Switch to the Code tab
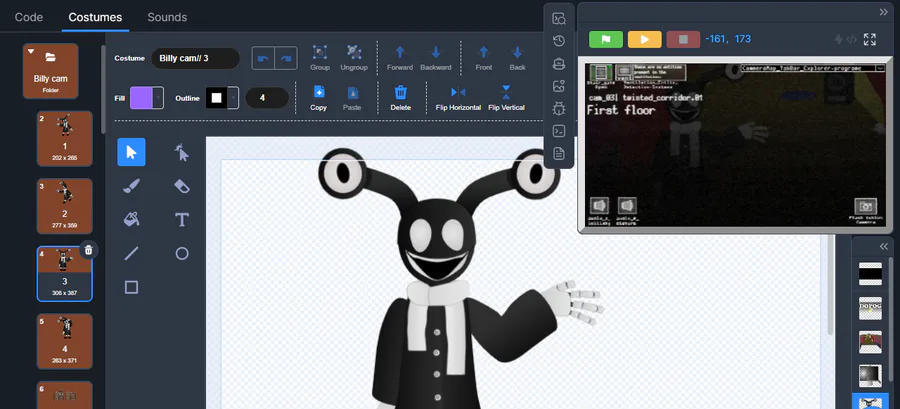Screen dimensions: 900x409 click(x=29, y=17)
